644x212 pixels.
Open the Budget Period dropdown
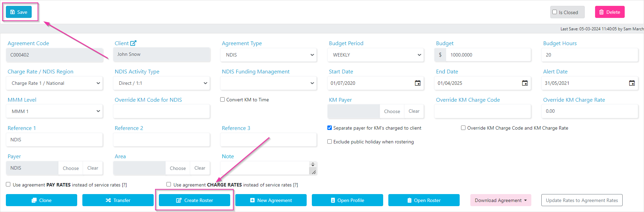click(x=376, y=55)
